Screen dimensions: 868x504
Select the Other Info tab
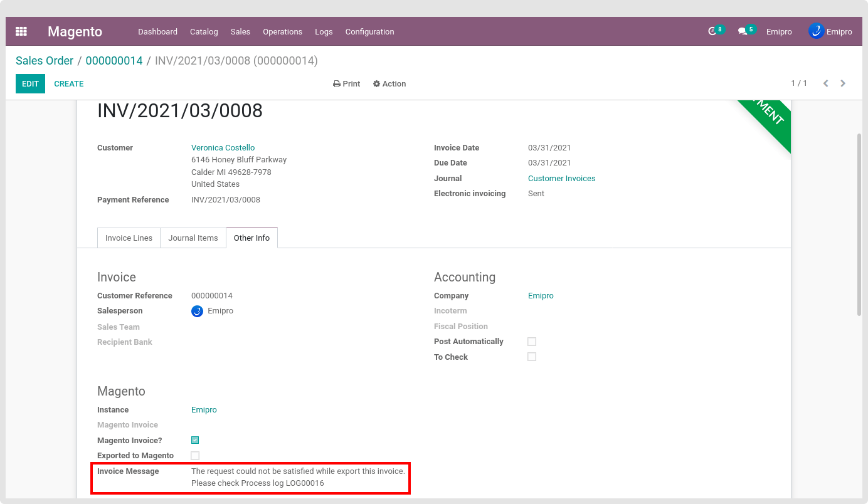251,238
